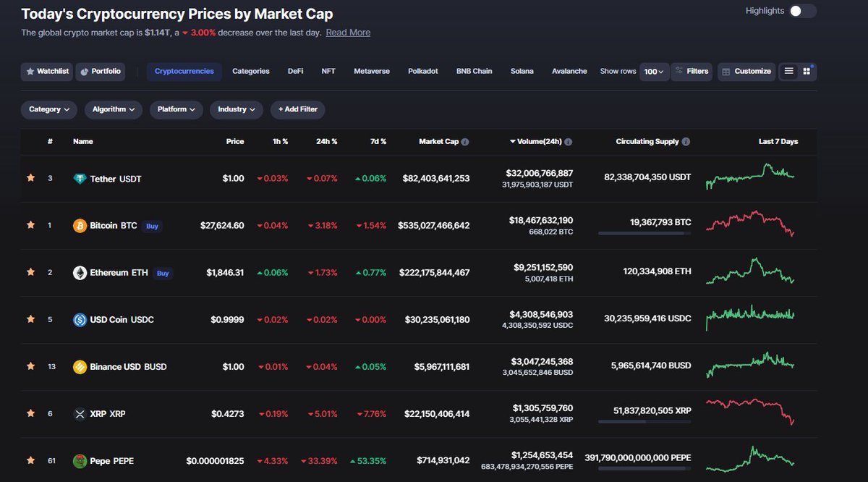Open the BNB Chain tab
Image resolution: width=868 pixels, height=482 pixels.
475,72
